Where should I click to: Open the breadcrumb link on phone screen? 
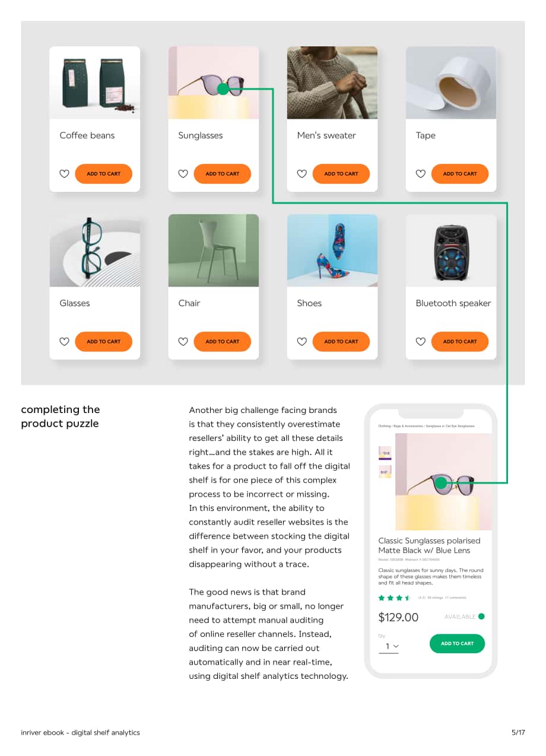point(426,426)
